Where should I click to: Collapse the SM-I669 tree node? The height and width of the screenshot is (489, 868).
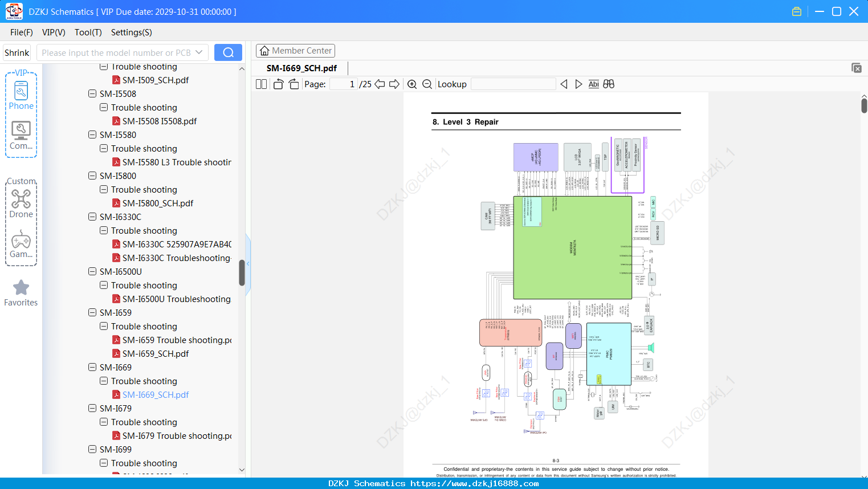[x=92, y=368]
